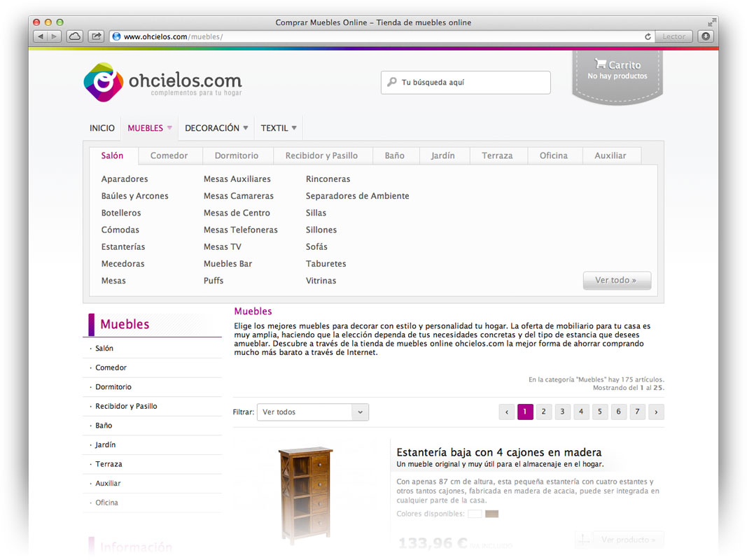Click the address bar URL field
Screen dimensions: 747x560
click(x=382, y=36)
